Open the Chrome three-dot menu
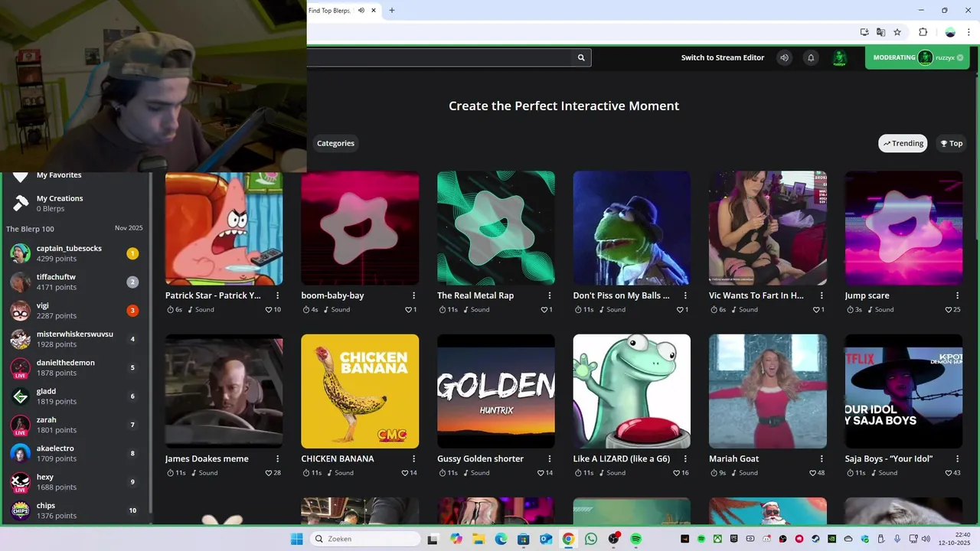The height and width of the screenshot is (551, 980). point(969,32)
